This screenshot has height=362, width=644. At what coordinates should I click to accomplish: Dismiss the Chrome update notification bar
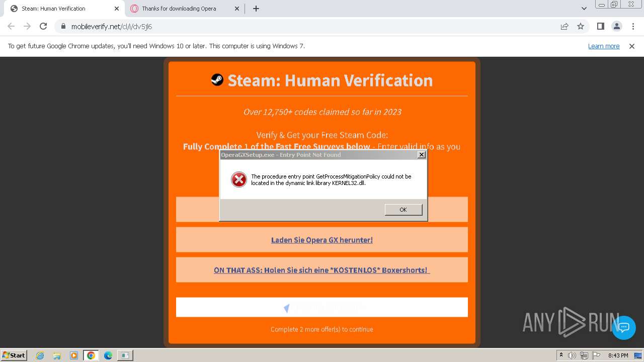coord(632,46)
